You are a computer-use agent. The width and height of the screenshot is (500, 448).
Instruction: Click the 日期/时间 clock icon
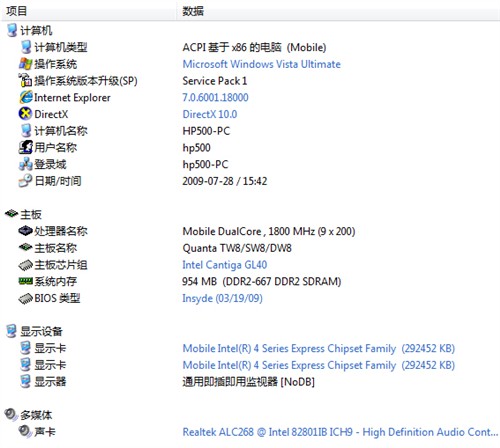pyautogui.click(x=25, y=181)
